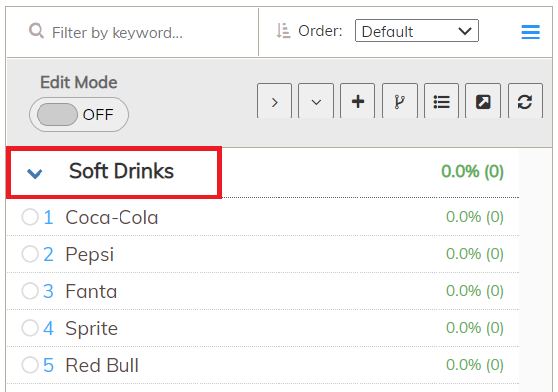
Task: Click the expand-all right chevron button
Action: click(x=275, y=101)
